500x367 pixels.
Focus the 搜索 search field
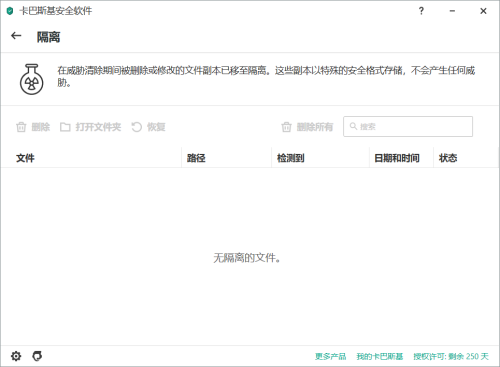tap(408, 127)
